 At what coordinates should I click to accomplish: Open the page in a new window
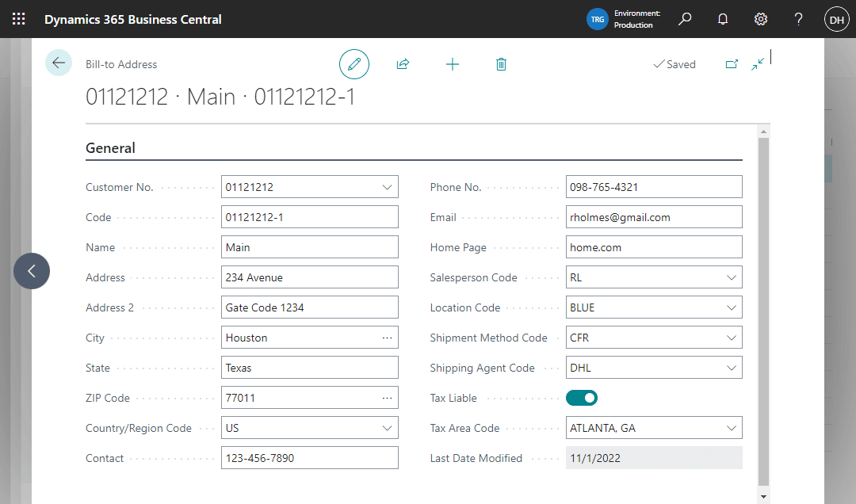click(x=732, y=64)
